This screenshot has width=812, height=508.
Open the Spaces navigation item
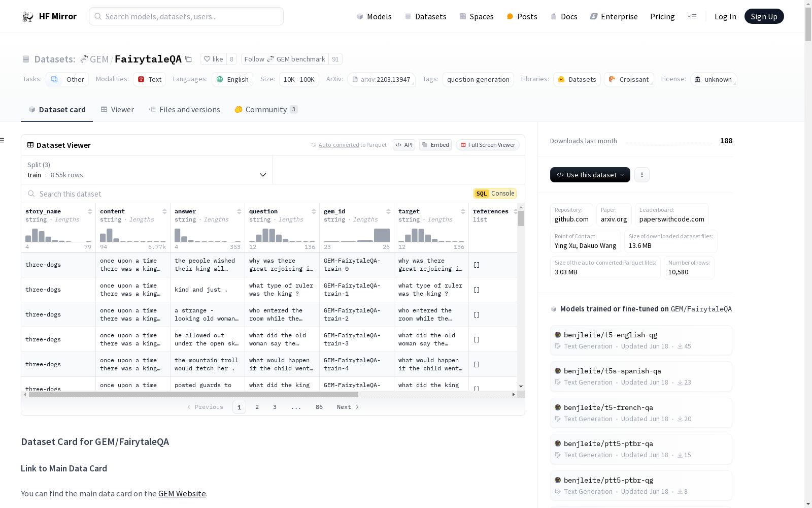coord(476,16)
